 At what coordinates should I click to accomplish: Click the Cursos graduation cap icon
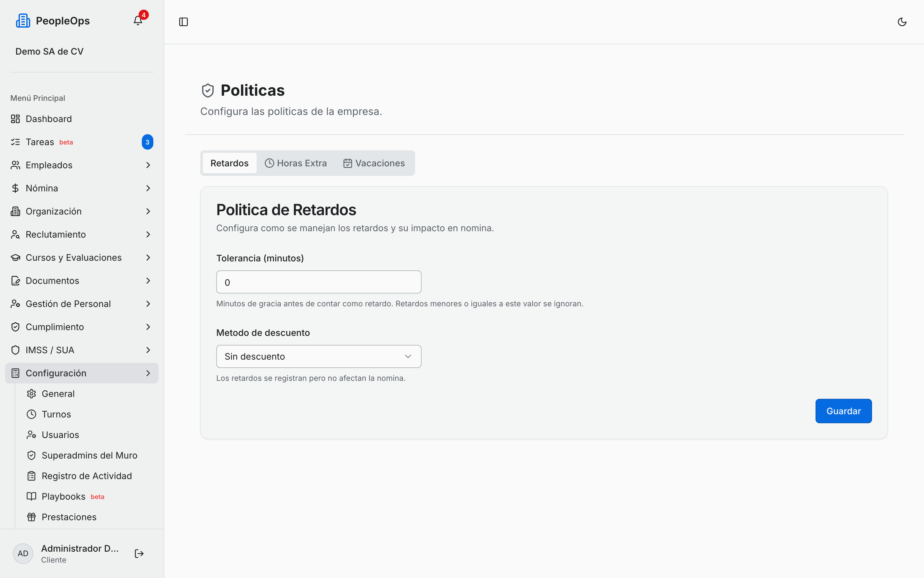pyautogui.click(x=15, y=258)
